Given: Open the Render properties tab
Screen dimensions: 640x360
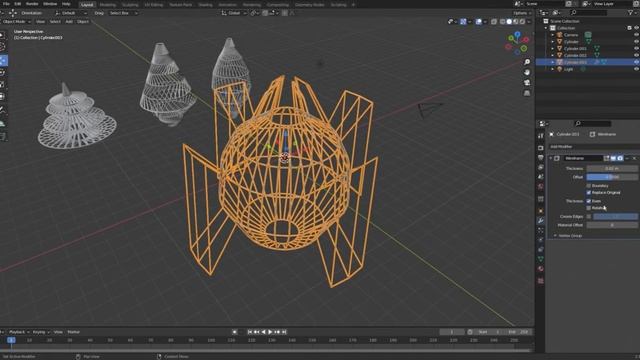Looking at the screenshot, I should click(x=541, y=148).
